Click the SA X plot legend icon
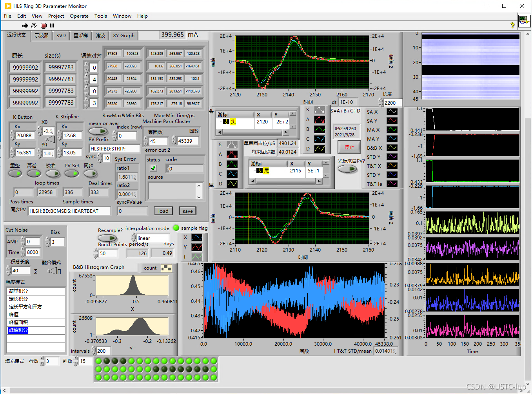The image size is (532, 395). click(x=392, y=112)
